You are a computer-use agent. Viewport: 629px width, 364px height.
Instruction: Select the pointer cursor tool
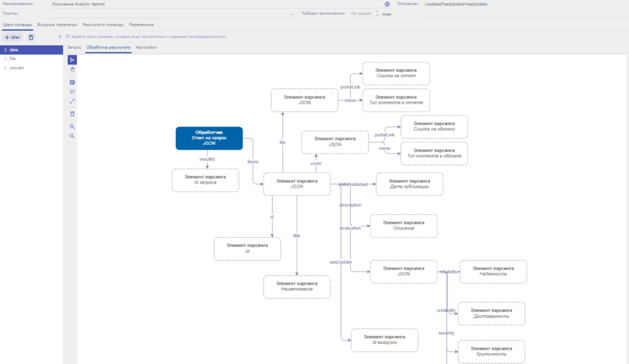(x=72, y=60)
